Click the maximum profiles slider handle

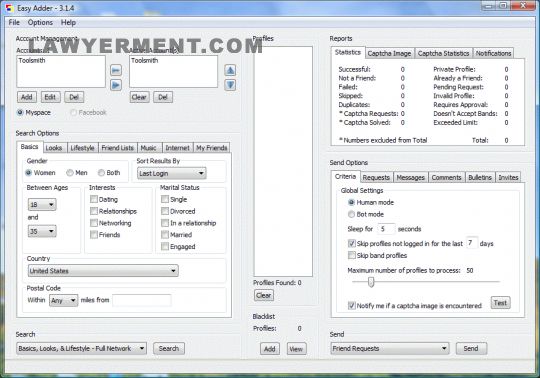[371, 282]
